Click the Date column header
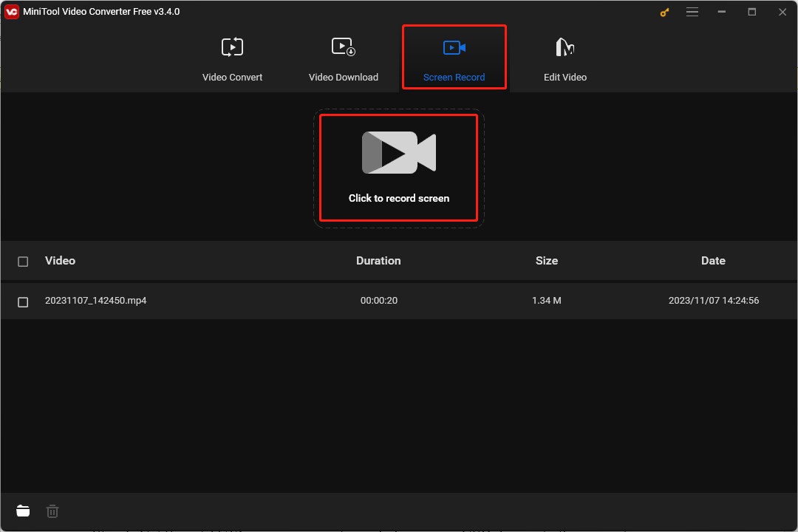Image resolution: width=798 pixels, height=532 pixels. [x=713, y=260]
